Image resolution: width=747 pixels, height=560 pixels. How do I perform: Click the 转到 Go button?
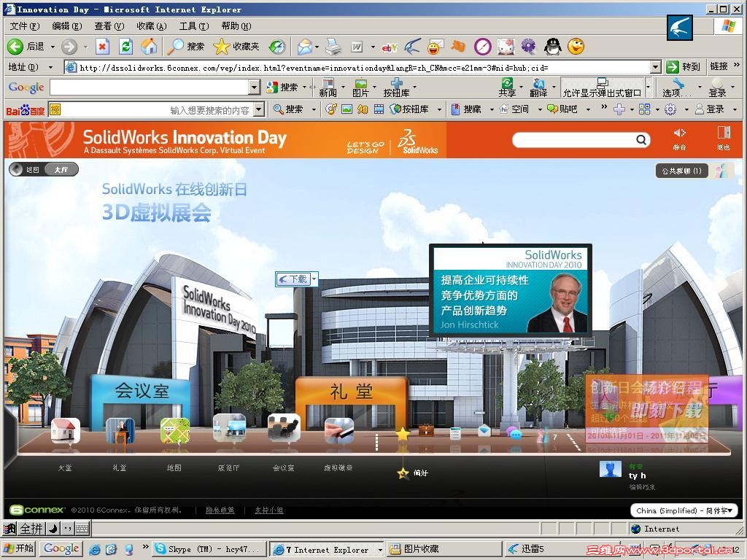coord(683,67)
